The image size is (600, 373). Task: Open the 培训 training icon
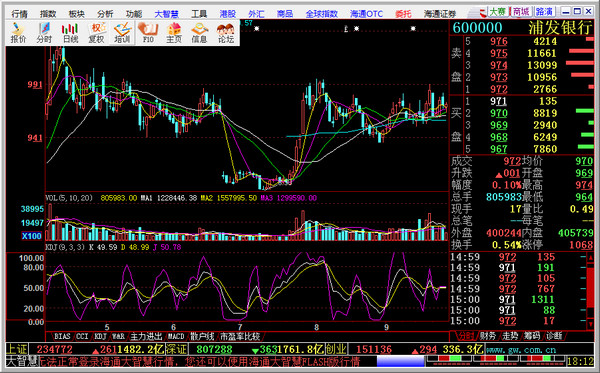pyautogui.click(x=122, y=33)
